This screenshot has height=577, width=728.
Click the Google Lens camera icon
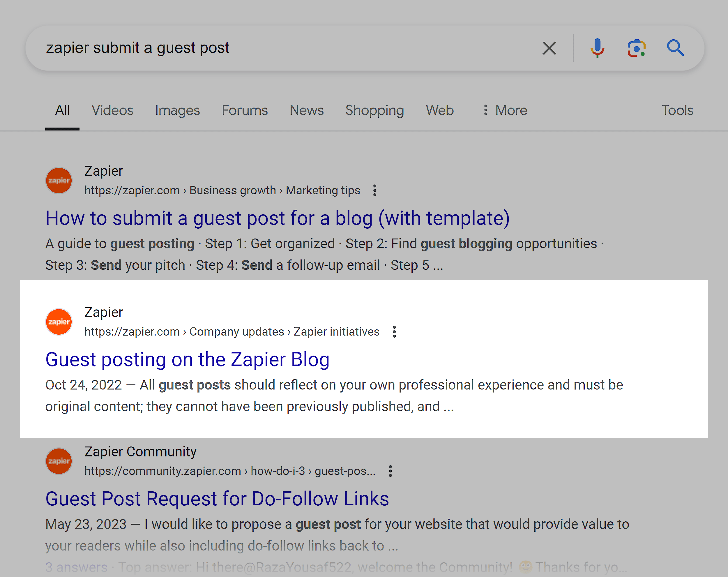coord(638,48)
